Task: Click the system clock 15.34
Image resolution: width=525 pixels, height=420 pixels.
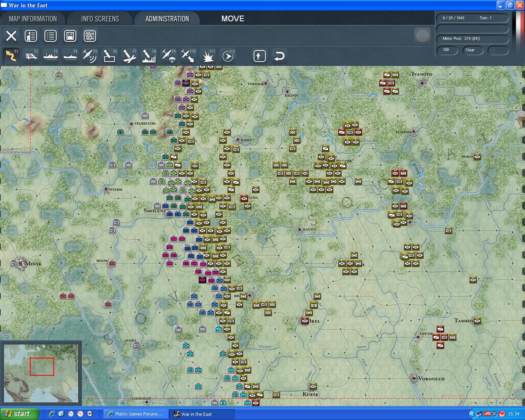Action: click(x=514, y=414)
